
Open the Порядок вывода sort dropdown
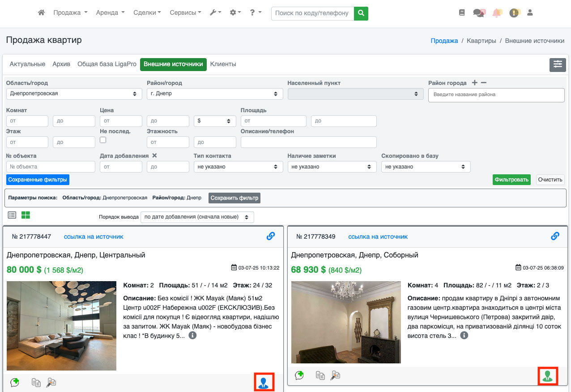click(x=197, y=217)
